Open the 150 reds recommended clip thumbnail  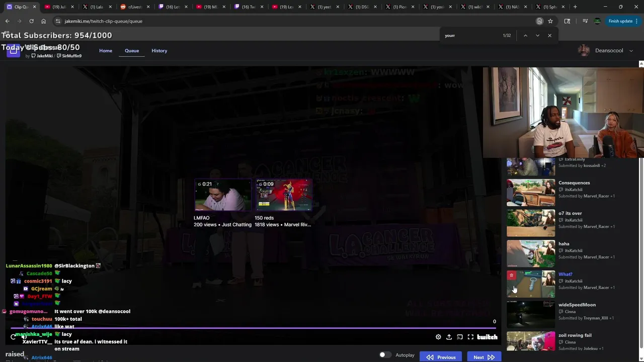(284, 195)
